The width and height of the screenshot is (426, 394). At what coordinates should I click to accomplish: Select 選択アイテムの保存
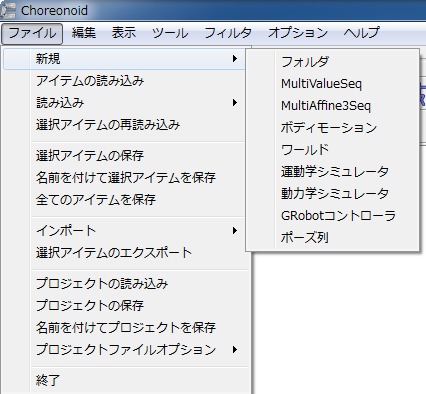[124, 155]
